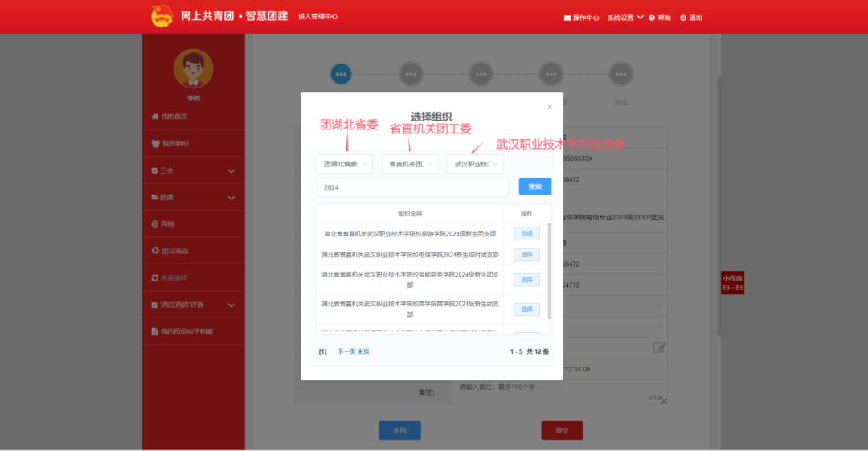Viewport: 868px width, 451px height.
Task: Click the last step circle above 完成
Action: (x=620, y=74)
